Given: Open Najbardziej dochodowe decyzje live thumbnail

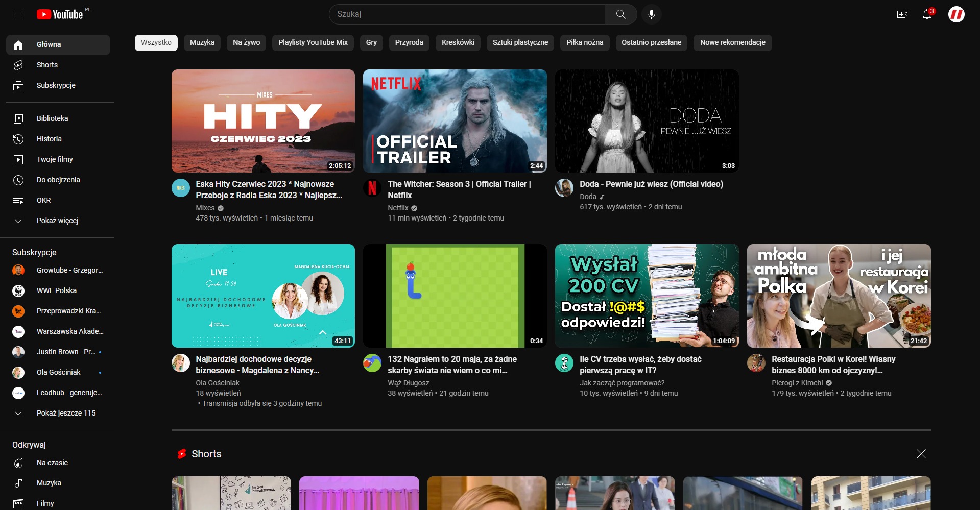Looking at the screenshot, I should 263,296.
